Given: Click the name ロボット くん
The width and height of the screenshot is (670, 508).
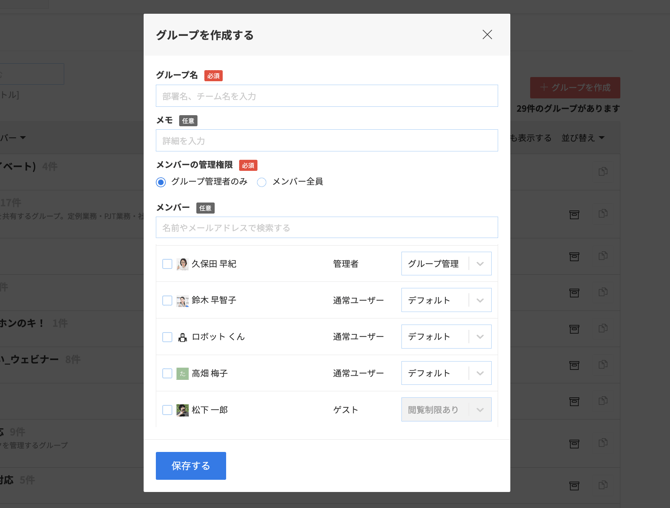Looking at the screenshot, I should (x=218, y=337).
